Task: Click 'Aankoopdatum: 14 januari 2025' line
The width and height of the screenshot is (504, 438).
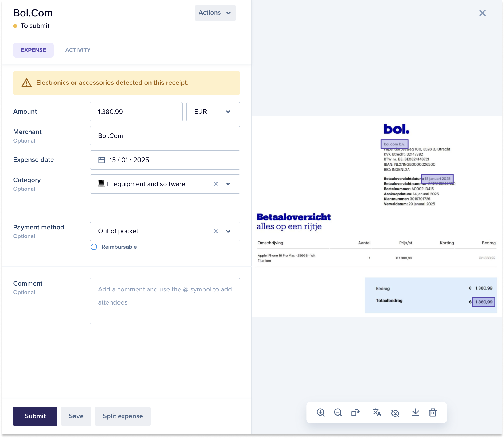Action: tap(411, 194)
